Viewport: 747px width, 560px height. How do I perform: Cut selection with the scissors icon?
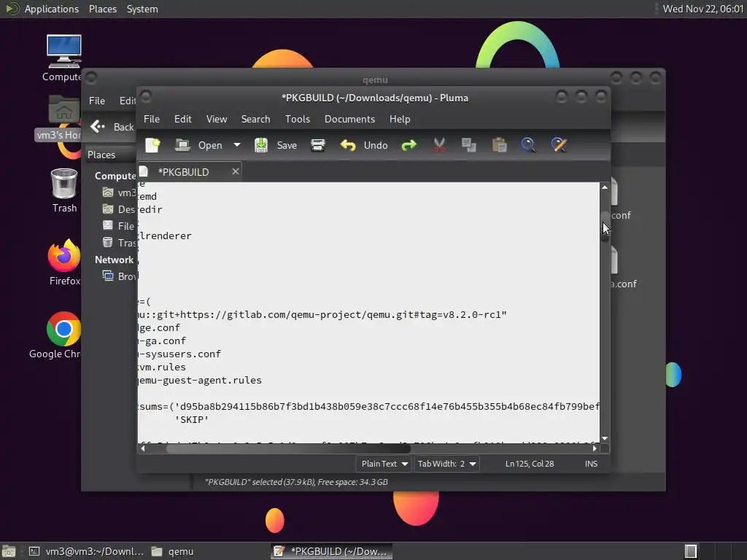[x=438, y=145]
